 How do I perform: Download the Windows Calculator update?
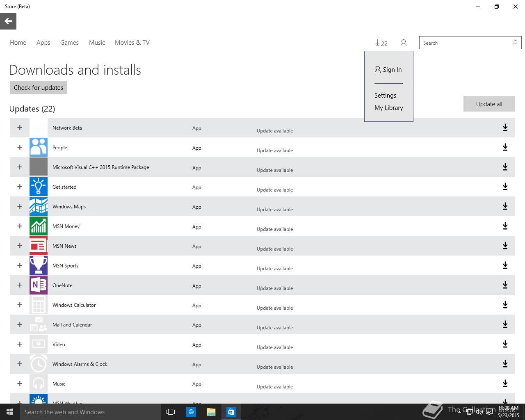tap(505, 305)
